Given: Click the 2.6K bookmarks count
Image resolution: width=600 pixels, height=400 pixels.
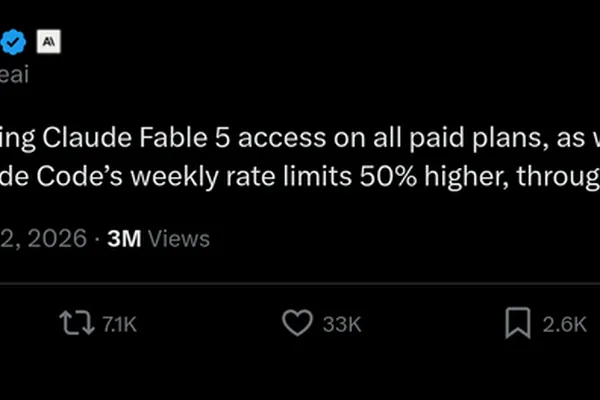Looking at the screenshot, I should click(564, 325).
